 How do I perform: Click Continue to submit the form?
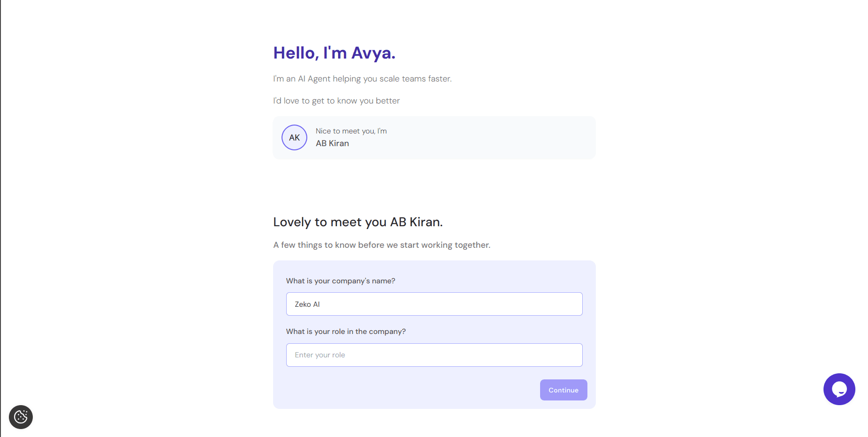[x=563, y=390]
